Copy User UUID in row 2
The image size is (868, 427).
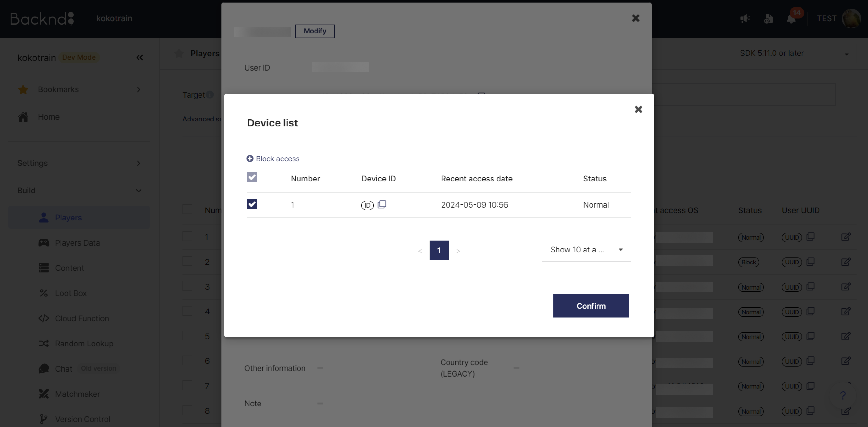[x=810, y=262]
